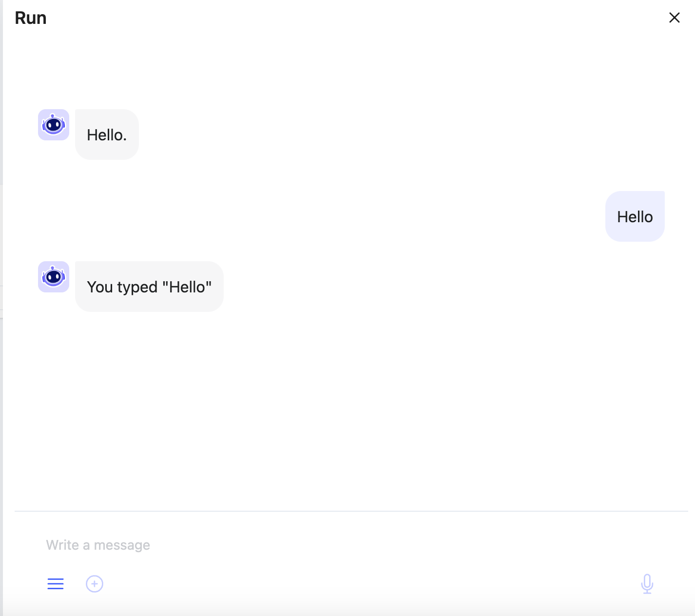Click the bot avatar next to "You typed" reply
The width and height of the screenshot is (695, 616).
pyautogui.click(x=54, y=277)
